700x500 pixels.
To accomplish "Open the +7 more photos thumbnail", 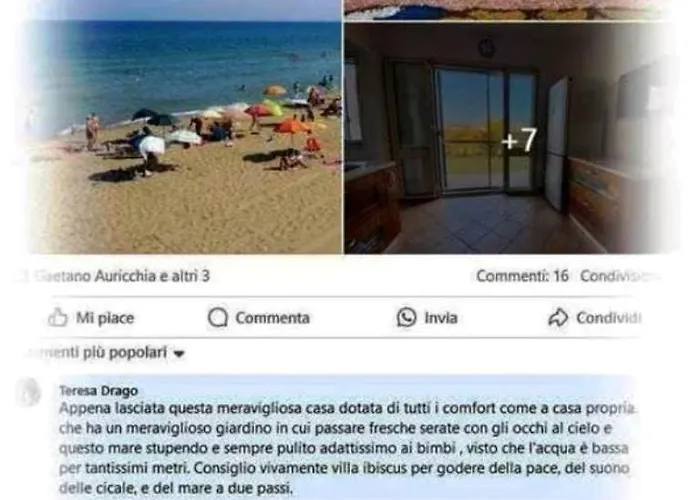I will [x=509, y=138].
